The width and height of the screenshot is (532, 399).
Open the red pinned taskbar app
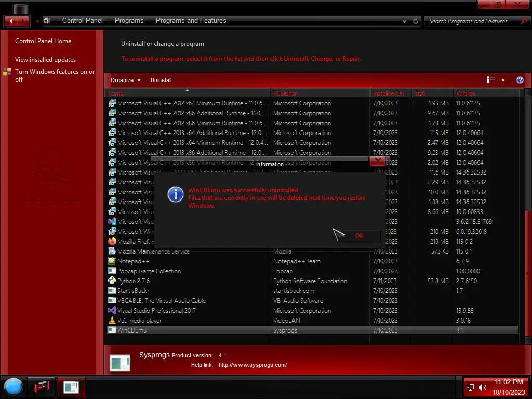[x=42, y=387]
